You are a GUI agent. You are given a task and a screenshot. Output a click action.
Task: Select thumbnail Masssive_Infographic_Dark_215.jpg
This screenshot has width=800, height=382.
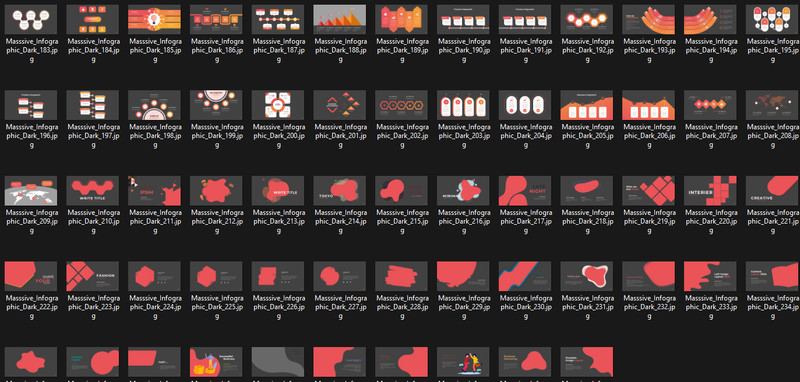pyautogui.click(x=401, y=191)
